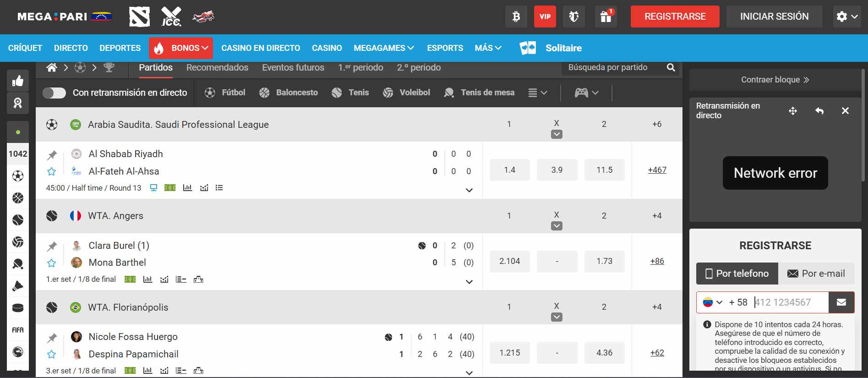The image size is (868, 378).
Task: Move the live broadcast block with arrows icon
Action: click(x=793, y=111)
